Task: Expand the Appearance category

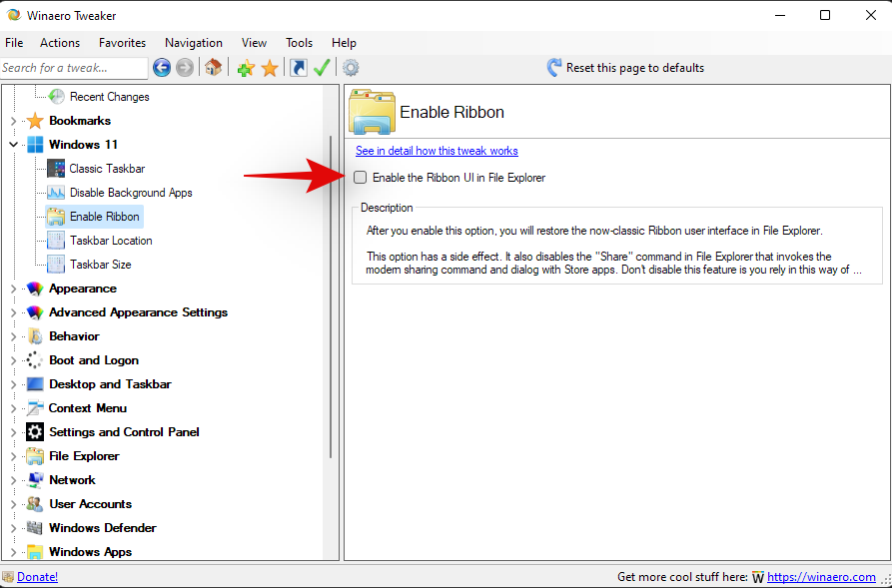Action: click(13, 289)
